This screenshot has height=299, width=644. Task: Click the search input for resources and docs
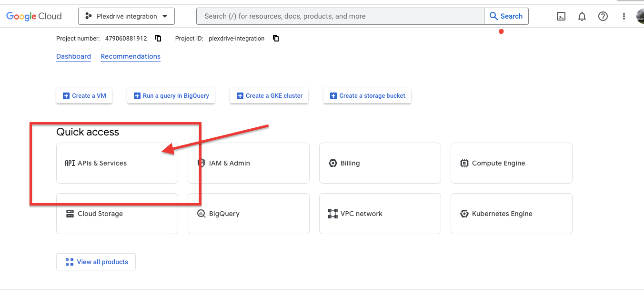[340, 16]
